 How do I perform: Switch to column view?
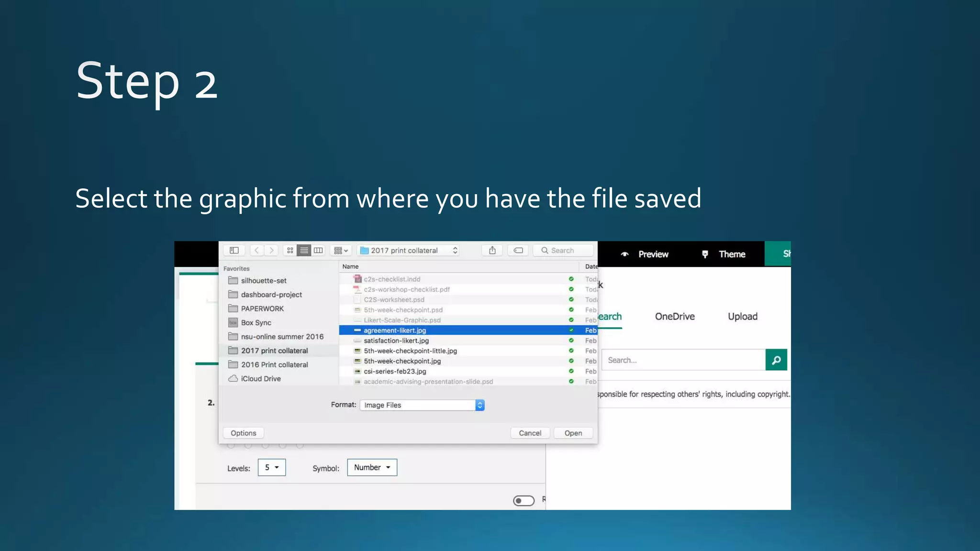(318, 250)
